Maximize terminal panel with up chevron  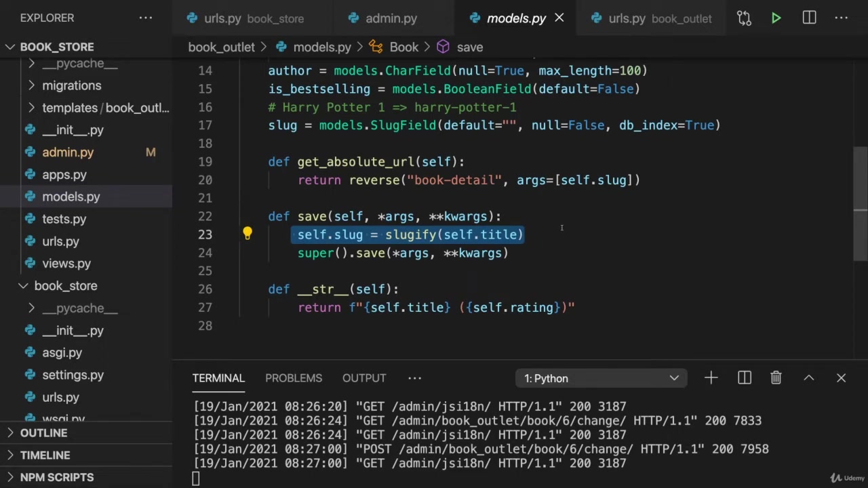808,378
